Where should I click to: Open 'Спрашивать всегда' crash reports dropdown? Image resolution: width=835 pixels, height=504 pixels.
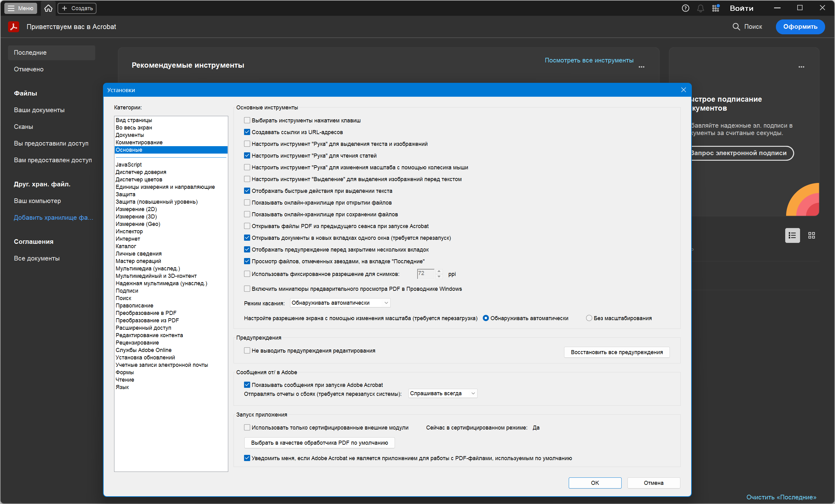[x=442, y=393]
